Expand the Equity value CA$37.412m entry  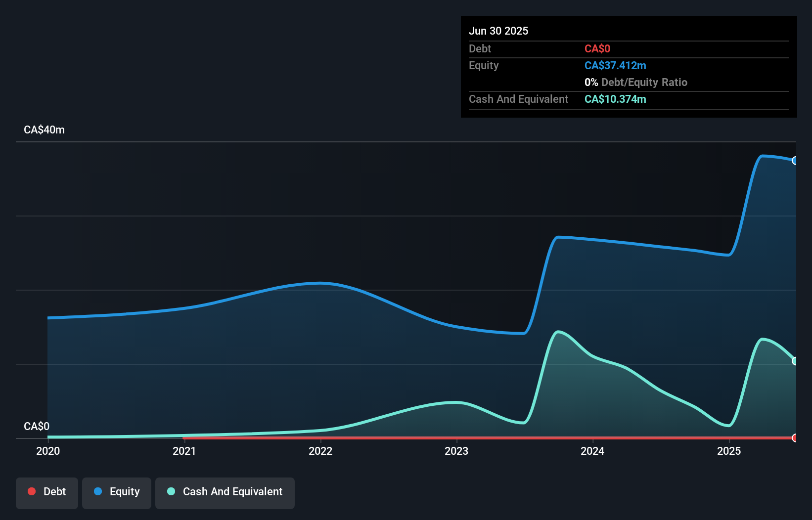(x=615, y=65)
